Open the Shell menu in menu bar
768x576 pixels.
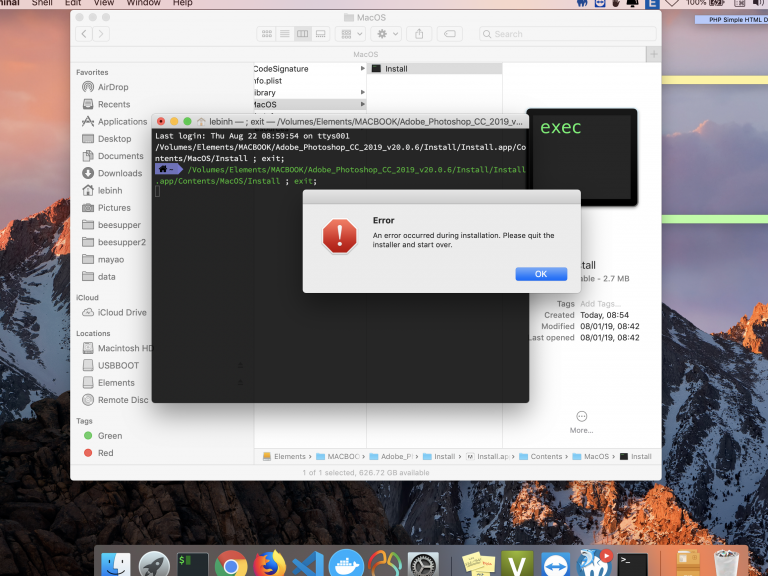click(x=42, y=3)
